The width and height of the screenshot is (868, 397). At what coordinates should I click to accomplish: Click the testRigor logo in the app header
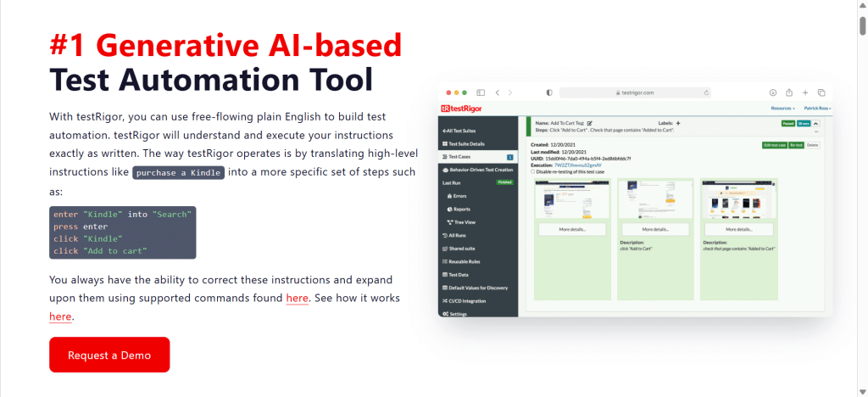(x=462, y=109)
